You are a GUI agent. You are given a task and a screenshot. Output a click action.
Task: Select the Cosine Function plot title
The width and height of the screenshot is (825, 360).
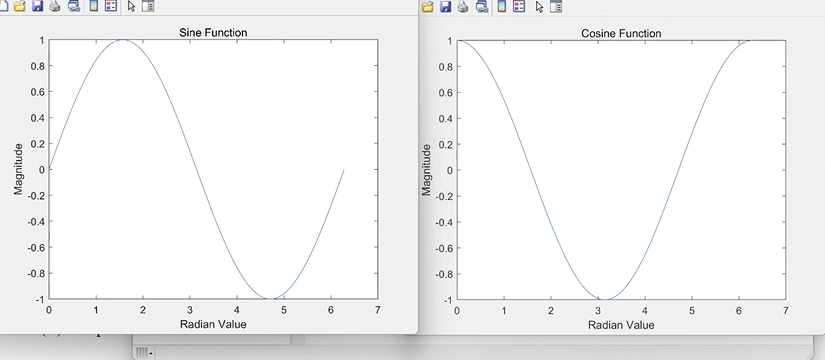(621, 34)
